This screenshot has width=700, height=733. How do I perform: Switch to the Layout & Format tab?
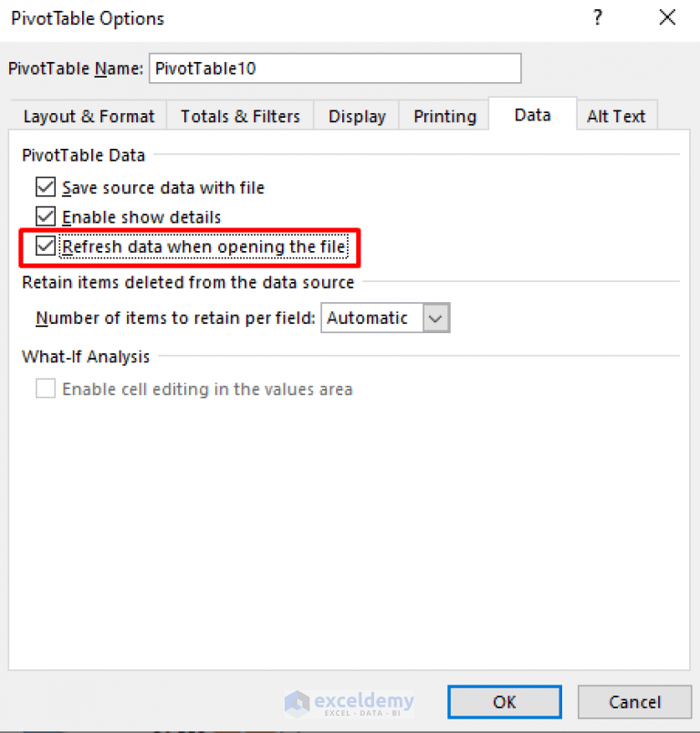(x=88, y=116)
